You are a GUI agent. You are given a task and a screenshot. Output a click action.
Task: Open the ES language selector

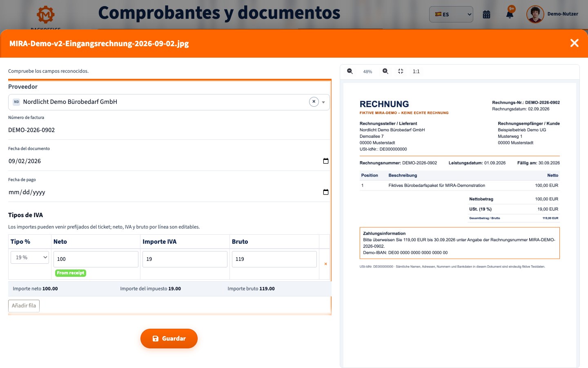click(x=451, y=14)
